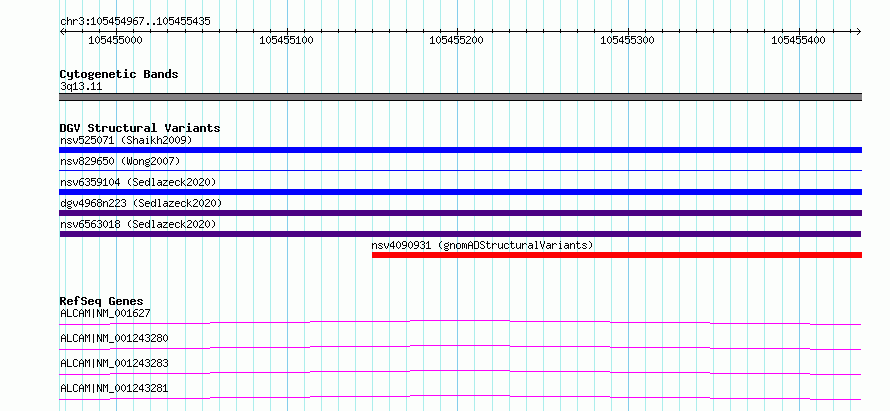Screen dimensions: 890x411
Task: Open nsv6359104 (Sedlazeck2020) variant details
Action: (138, 182)
